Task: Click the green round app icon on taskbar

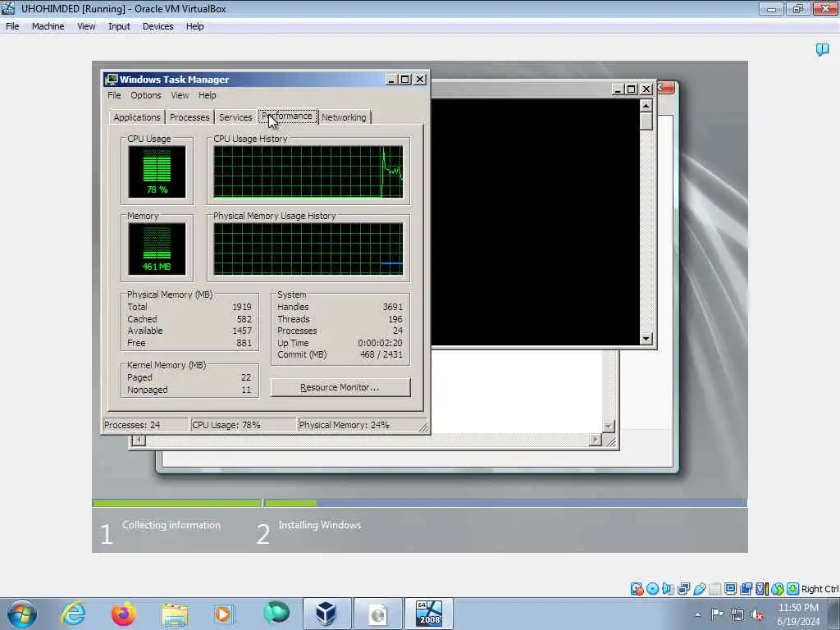Action: [x=276, y=613]
